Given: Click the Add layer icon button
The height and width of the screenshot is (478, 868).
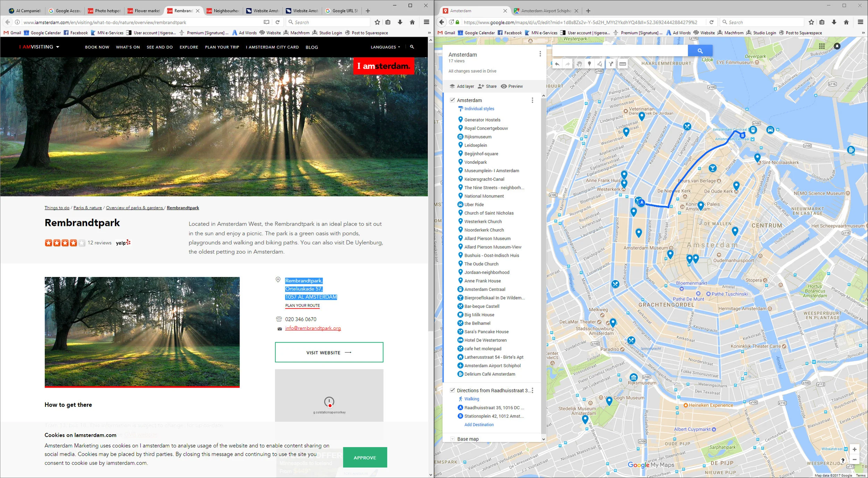Looking at the screenshot, I should (461, 86).
